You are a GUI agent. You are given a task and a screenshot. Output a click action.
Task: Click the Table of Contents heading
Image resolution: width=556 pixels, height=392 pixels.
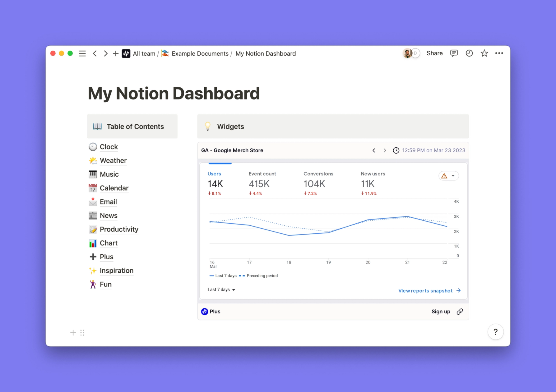click(135, 126)
